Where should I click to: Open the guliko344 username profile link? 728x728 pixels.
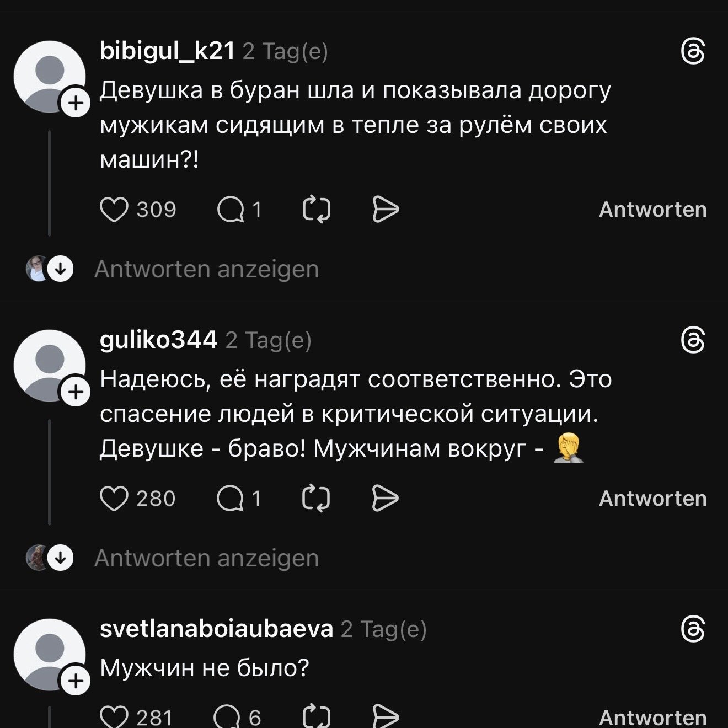pos(158,340)
